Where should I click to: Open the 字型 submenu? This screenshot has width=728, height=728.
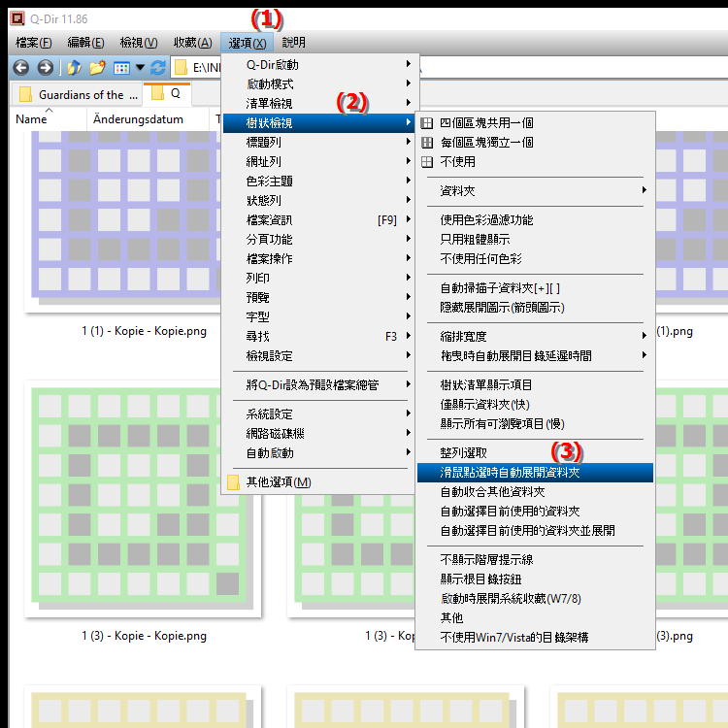(x=320, y=317)
